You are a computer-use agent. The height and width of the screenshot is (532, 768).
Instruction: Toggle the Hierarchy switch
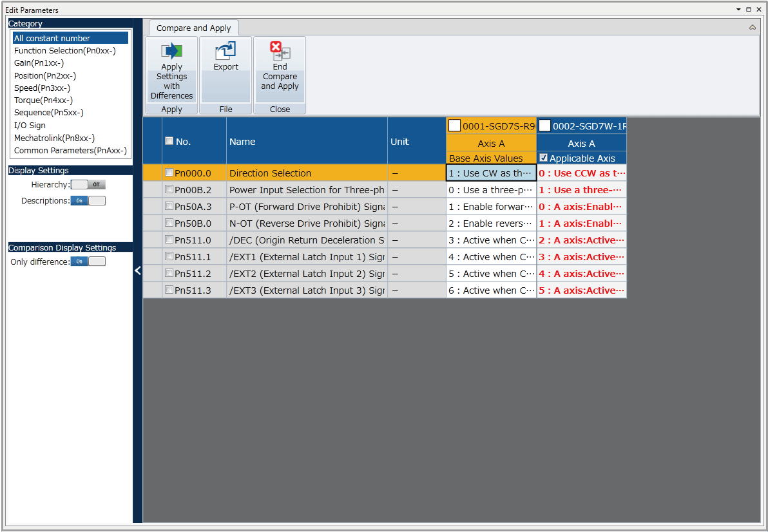[x=88, y=185]
